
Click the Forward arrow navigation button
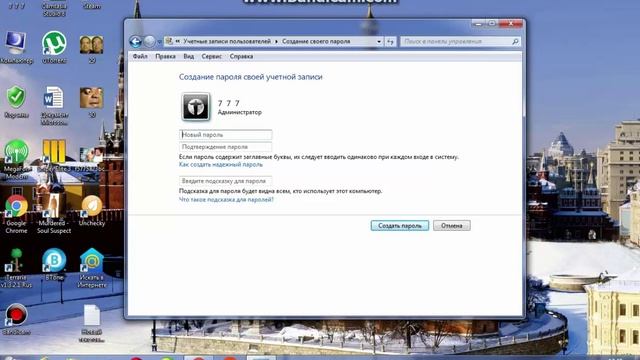pyautogui.click(x=150, y=41)
